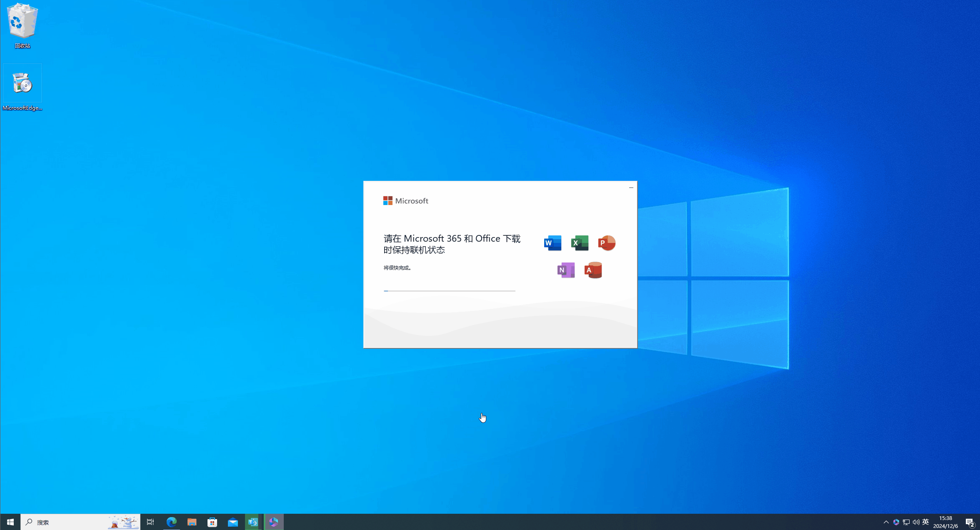Open the notification center with 2 notifications
This screenshot has height=530, width=980.
pos(970,522)
